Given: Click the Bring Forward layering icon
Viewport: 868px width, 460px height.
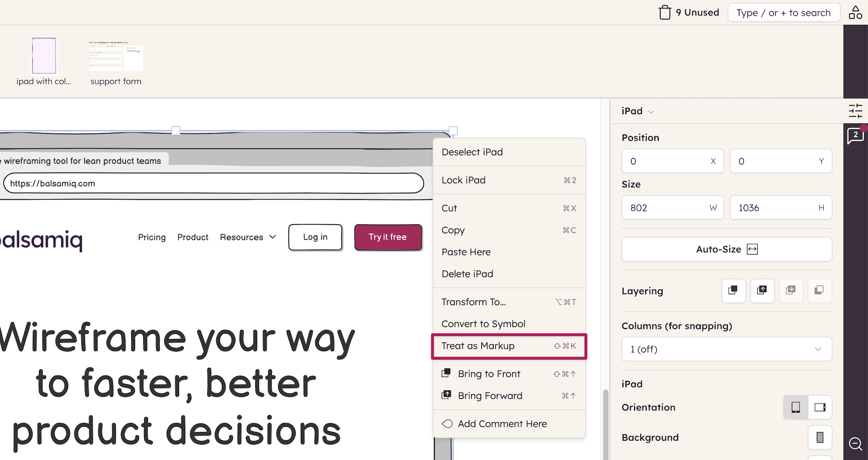Looking at the screenshot, I should click(x=762, y=291).
